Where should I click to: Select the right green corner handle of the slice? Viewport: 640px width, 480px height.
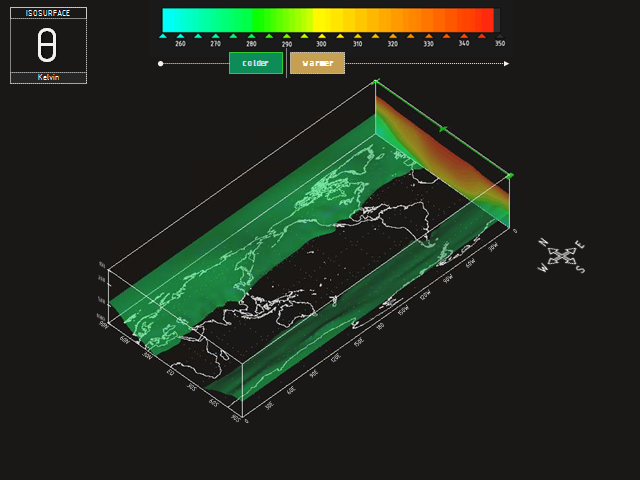[510, 176]
